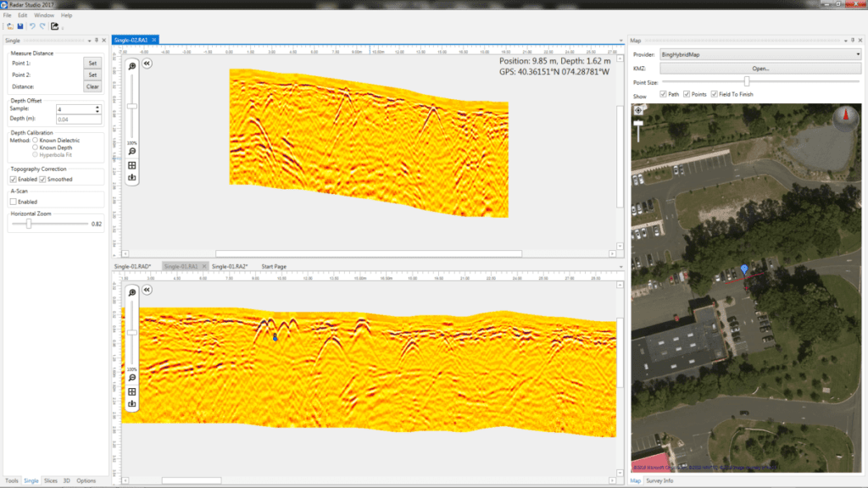This screenshot has height=488, width=868.
Task: Uncheck Field To Finish on the map
Action: pos(715,94)
